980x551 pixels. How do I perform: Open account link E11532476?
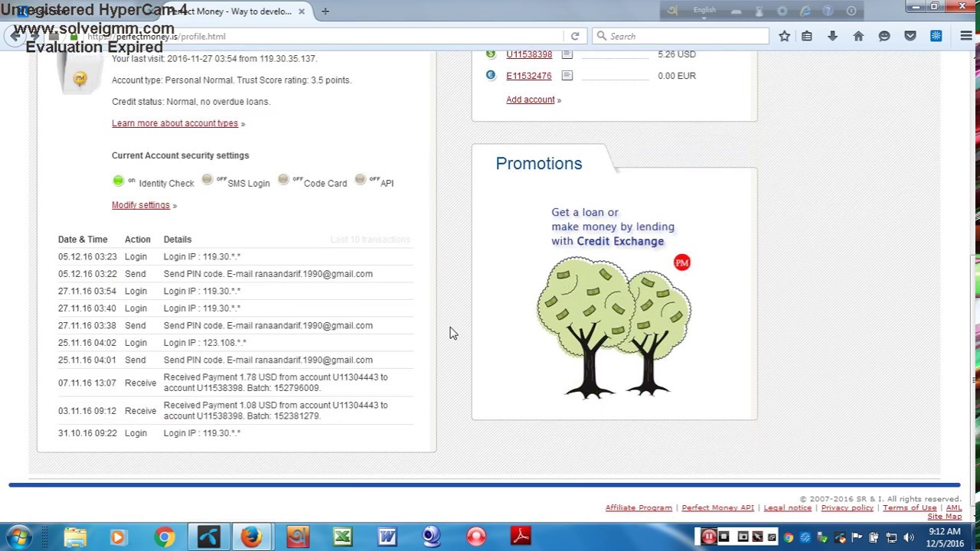[x=528, y=76]
